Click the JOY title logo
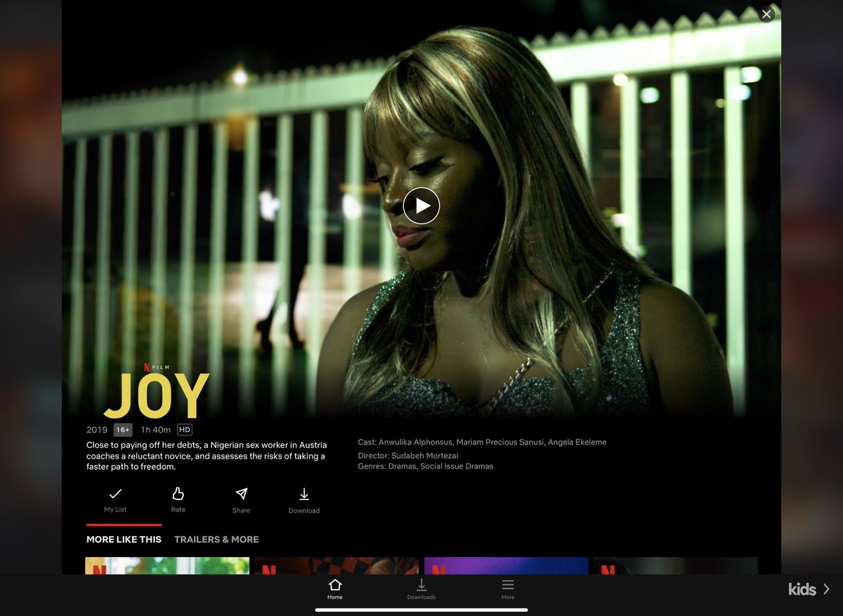 point(157,396)
